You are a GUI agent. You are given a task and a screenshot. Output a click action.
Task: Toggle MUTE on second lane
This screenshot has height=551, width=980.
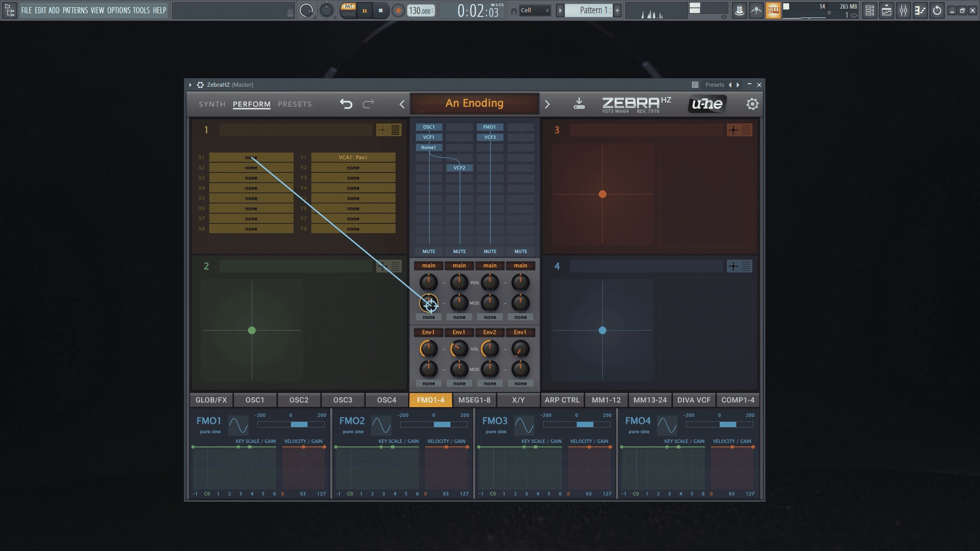[x=459, y=252]
